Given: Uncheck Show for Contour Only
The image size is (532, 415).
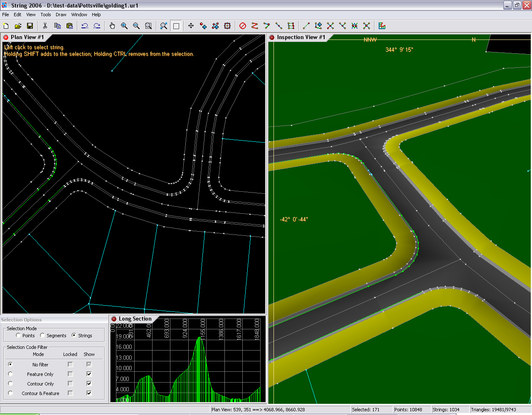Looking at the screenshot, I should pyautogui.click(x=89, y=384).
